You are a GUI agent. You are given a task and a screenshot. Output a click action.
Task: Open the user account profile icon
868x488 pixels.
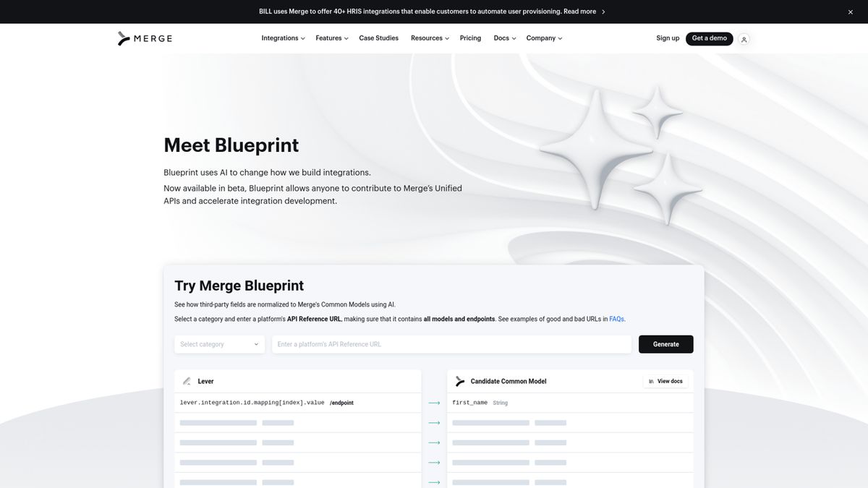coord(744,39)
